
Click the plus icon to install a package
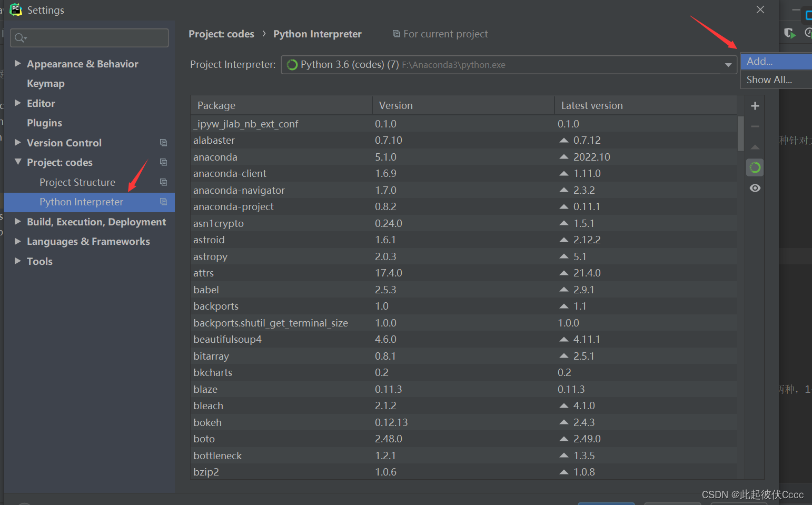point(755,106)
